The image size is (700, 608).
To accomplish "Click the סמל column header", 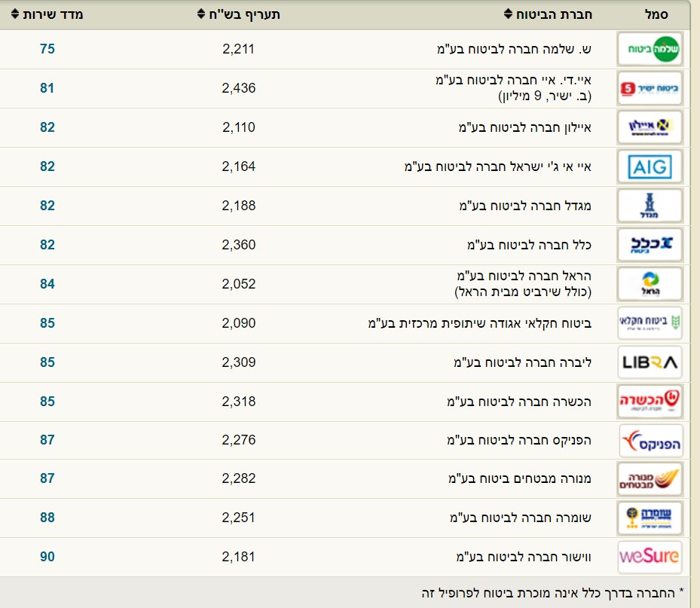I will tap(656, 14).
